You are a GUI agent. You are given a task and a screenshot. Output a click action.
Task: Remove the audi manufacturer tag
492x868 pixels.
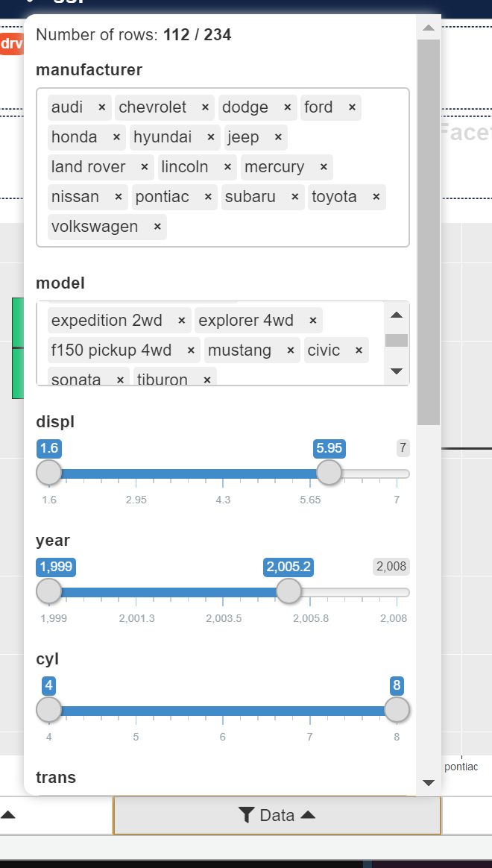pos(102,107)
